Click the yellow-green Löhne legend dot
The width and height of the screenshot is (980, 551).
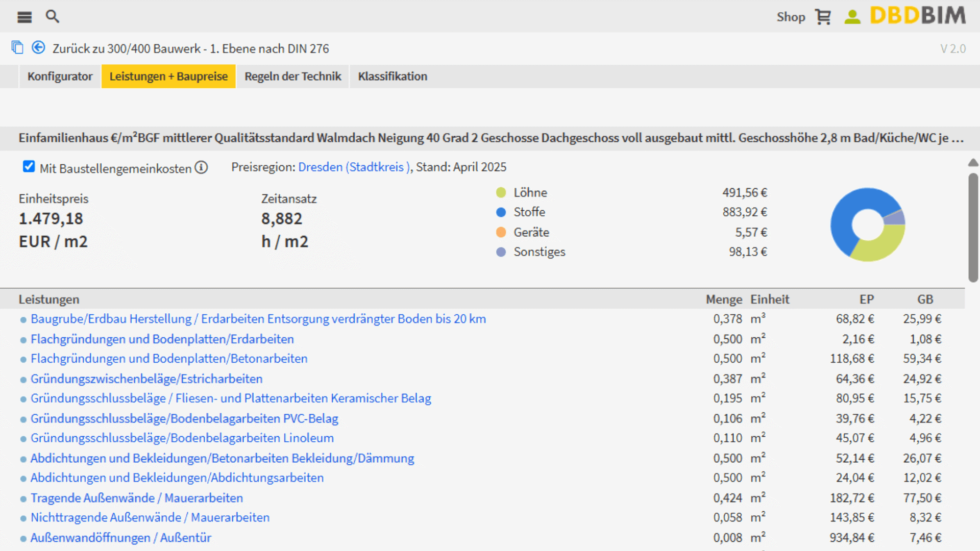click(x=501, y=192)
